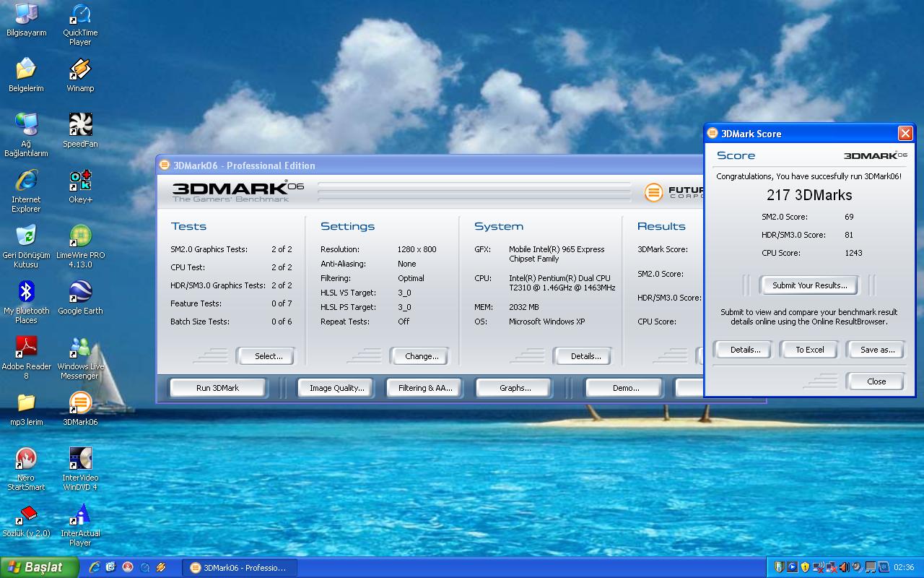Open the Image Quality... tool
The image size is (924, 578).
pyautogui.click(x=337, y=388)
